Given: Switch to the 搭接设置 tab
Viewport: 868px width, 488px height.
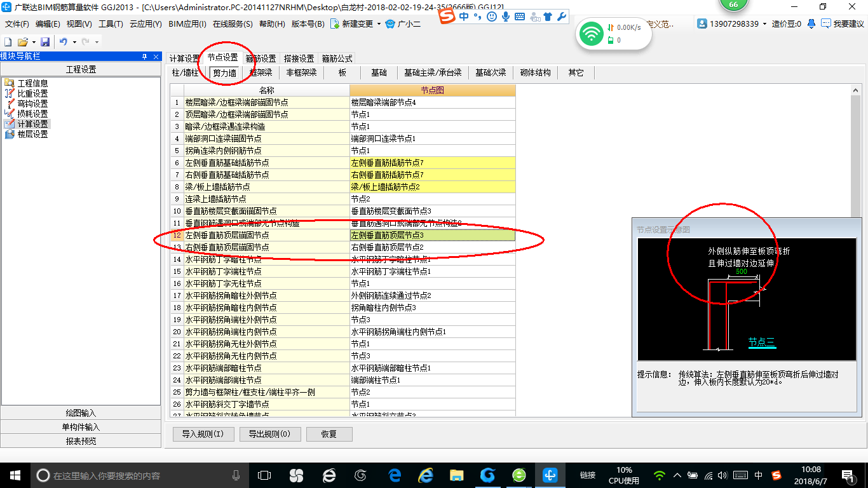Looking at the screenshot, I should tap(299, 58).
